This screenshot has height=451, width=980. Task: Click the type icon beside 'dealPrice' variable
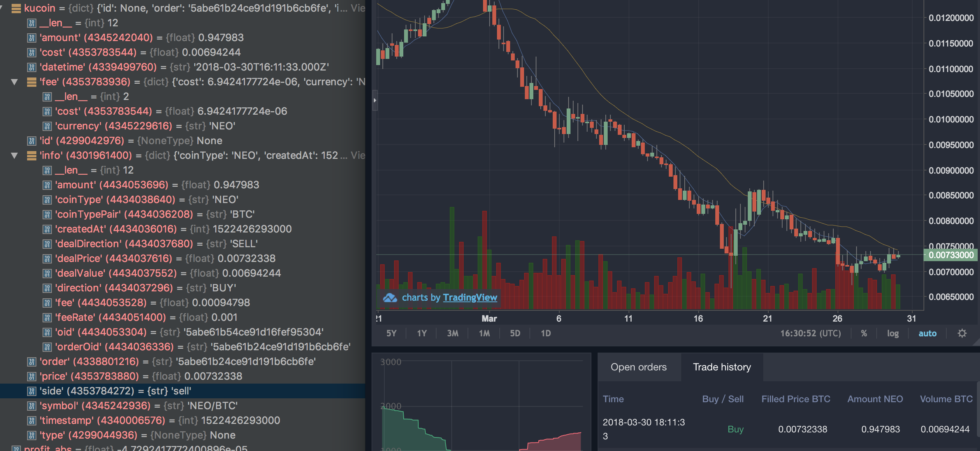pos(47,258)
